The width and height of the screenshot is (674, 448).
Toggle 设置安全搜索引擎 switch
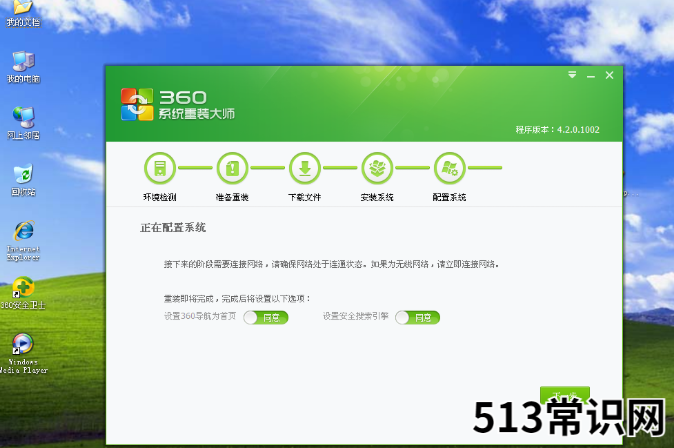tap(417, 318)
